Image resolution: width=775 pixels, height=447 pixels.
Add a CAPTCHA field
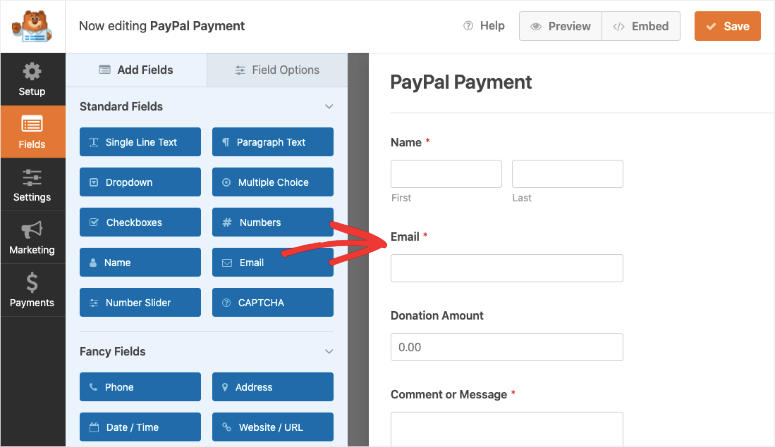273,303
